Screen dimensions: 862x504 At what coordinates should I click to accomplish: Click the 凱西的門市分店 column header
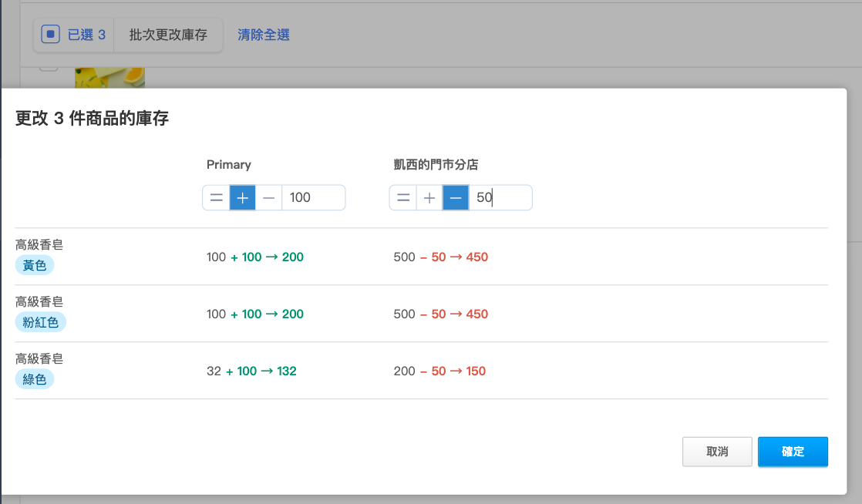pos(436,164)
